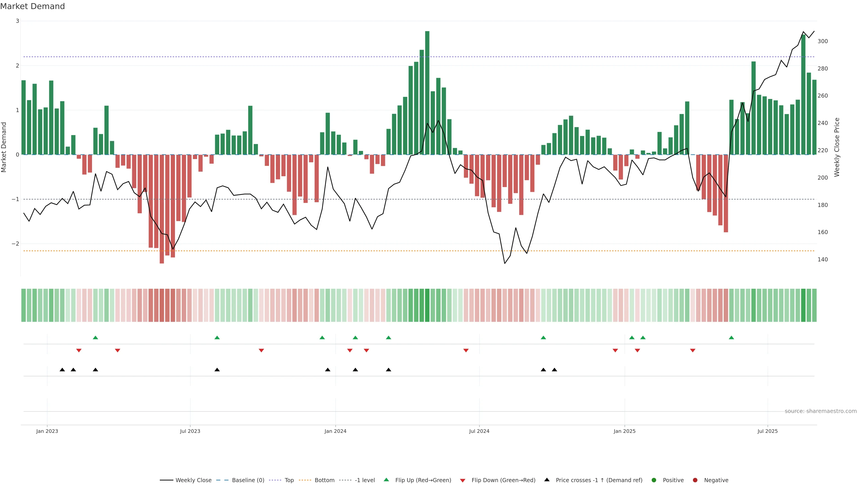Click the rightmost black price-cross triangle marker
Image resolution: width=868 pixels, height=488 pixels.
click(554, 370)
